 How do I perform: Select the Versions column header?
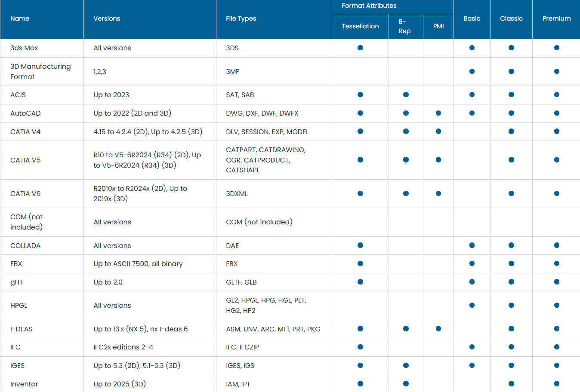click(x=107, y=18)
